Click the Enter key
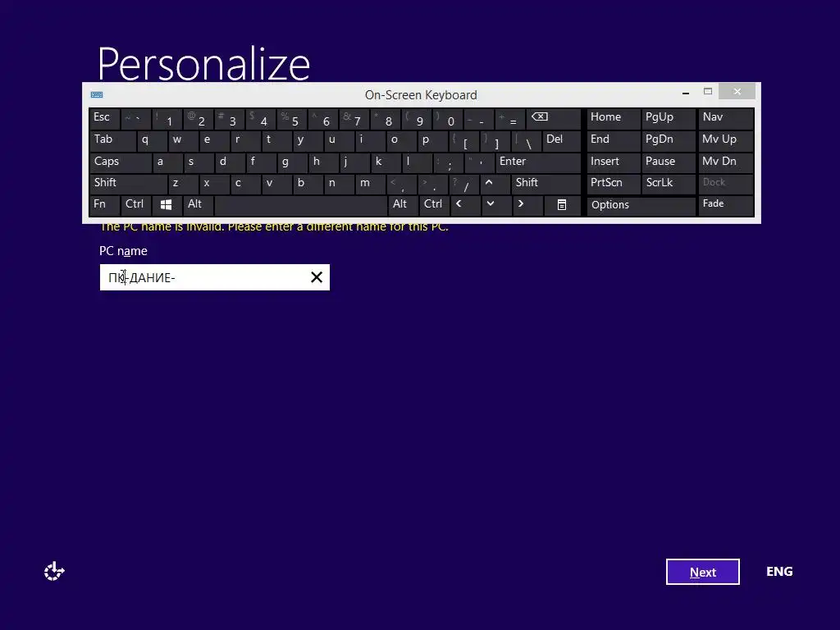The width and height of the screenshot is (840, 630). pyautogui.click(x=538, y=162)
